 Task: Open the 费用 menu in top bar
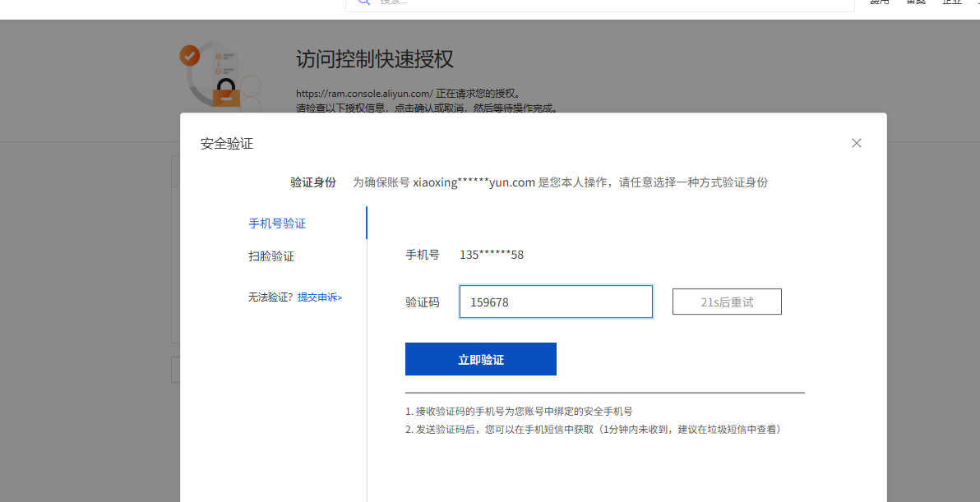pos(880,2)
